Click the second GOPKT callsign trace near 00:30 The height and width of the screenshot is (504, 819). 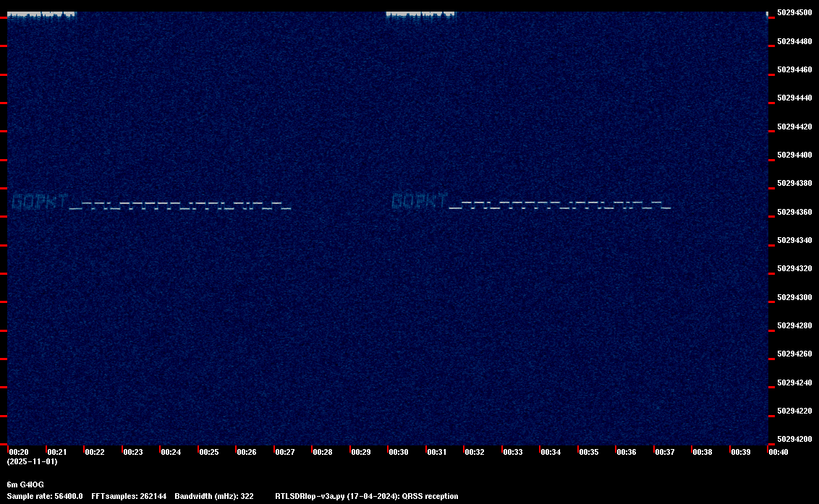pyautogui.click(x=420, y=201)
